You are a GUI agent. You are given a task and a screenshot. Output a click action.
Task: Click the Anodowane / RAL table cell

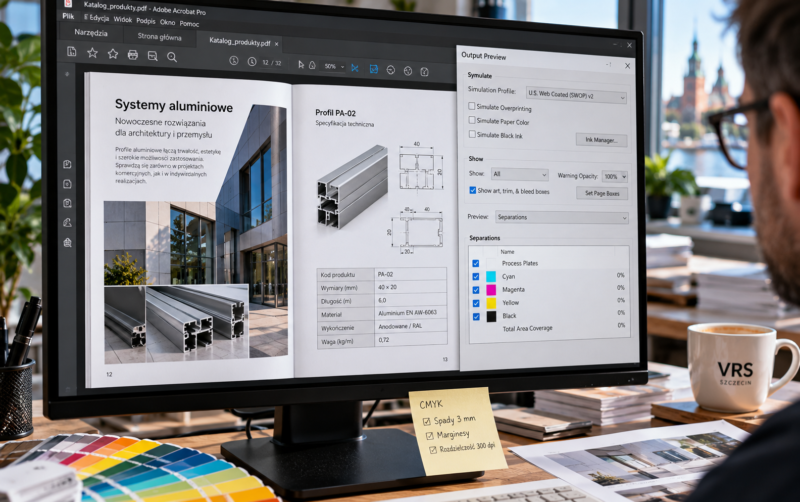click(x=411, y=326)
